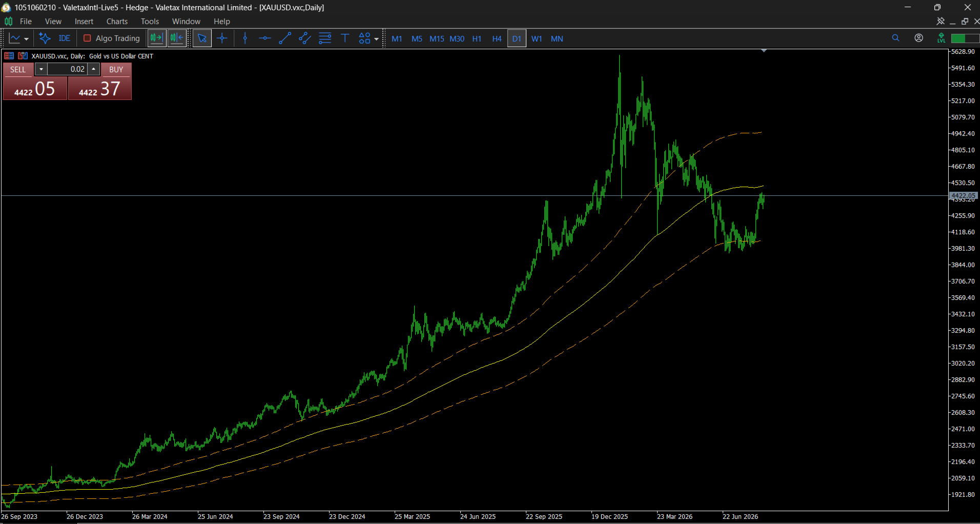This screenshot has width=980, height=524.
Task: Decrease volume with the down arrow
Action: pos(41,69)
